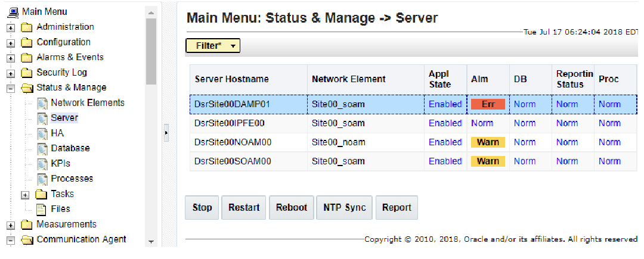Select the DsrSite00DAMP01 server row
The width and height of the screenshot is (644, 259).
(x=414, y=104)
